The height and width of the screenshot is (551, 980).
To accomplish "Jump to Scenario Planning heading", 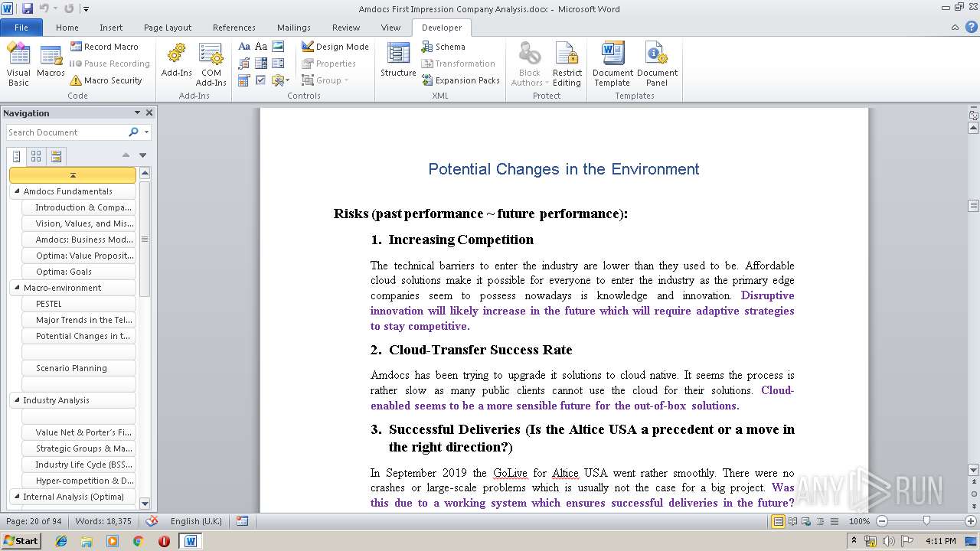I will pos(79,368).
